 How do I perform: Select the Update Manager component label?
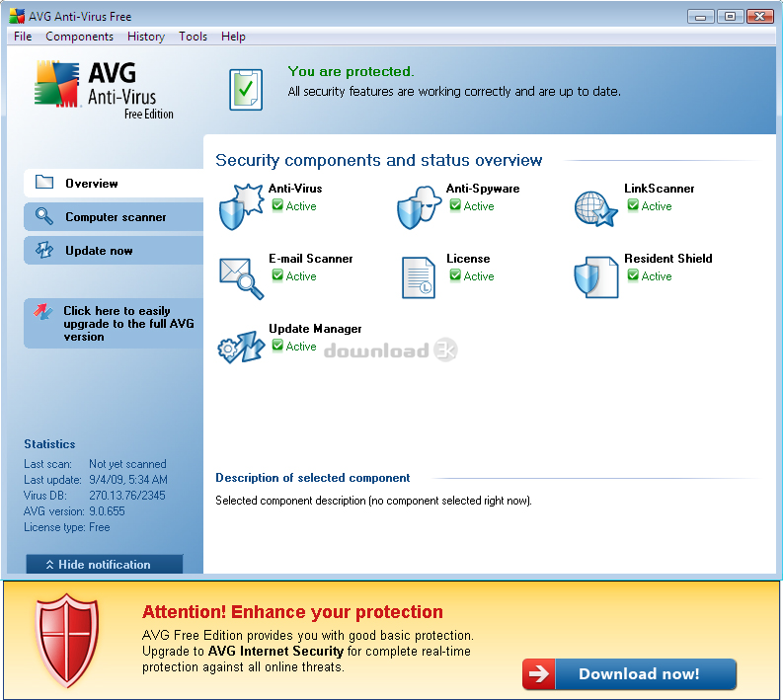coord(315,329)
